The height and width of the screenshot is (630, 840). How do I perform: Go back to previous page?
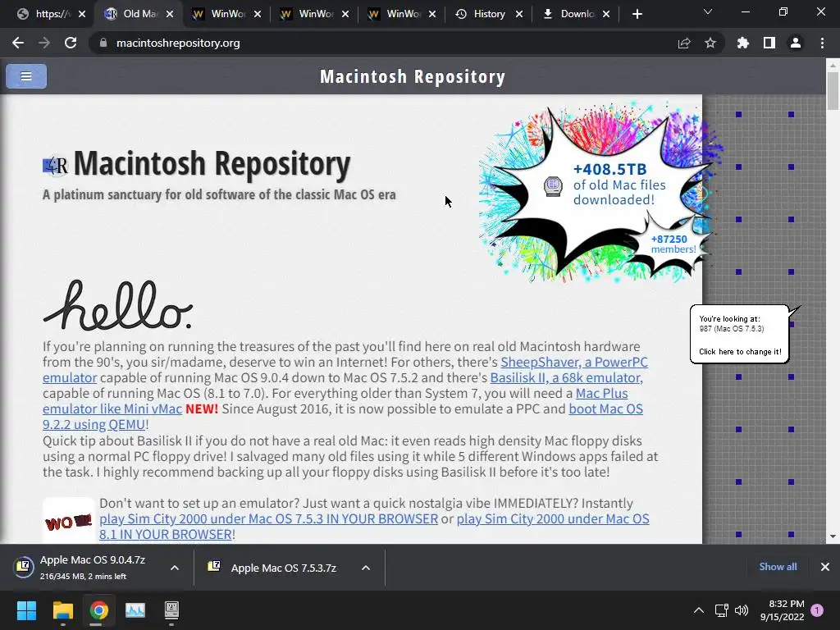18,43
